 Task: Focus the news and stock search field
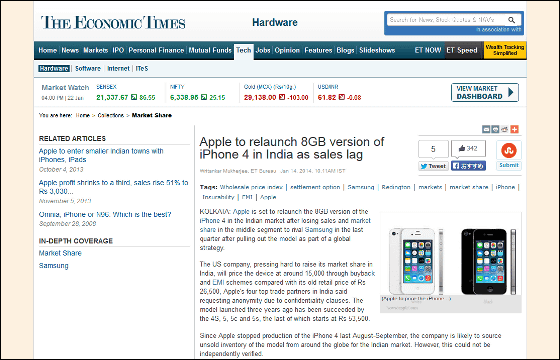click(447, 20)
